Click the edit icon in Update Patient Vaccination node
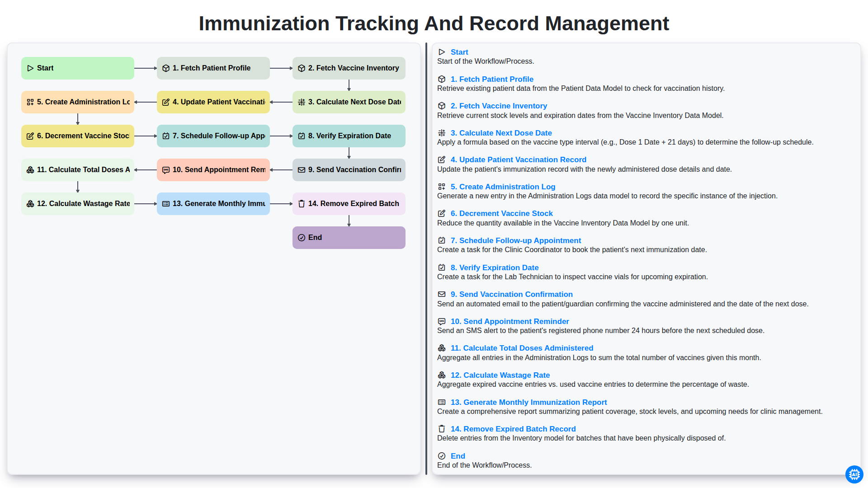The image size is (868, 488). point(166,102)
